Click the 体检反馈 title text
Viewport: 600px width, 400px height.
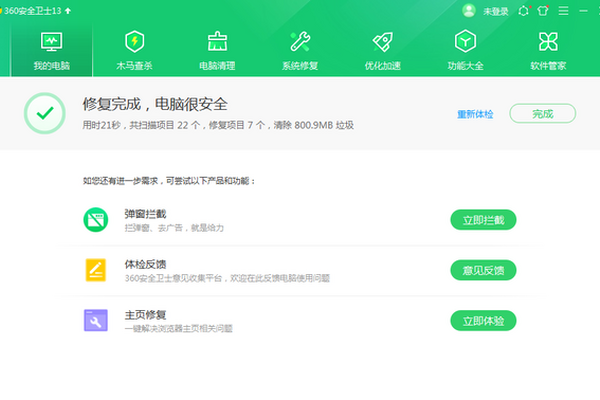coord(145,264)
